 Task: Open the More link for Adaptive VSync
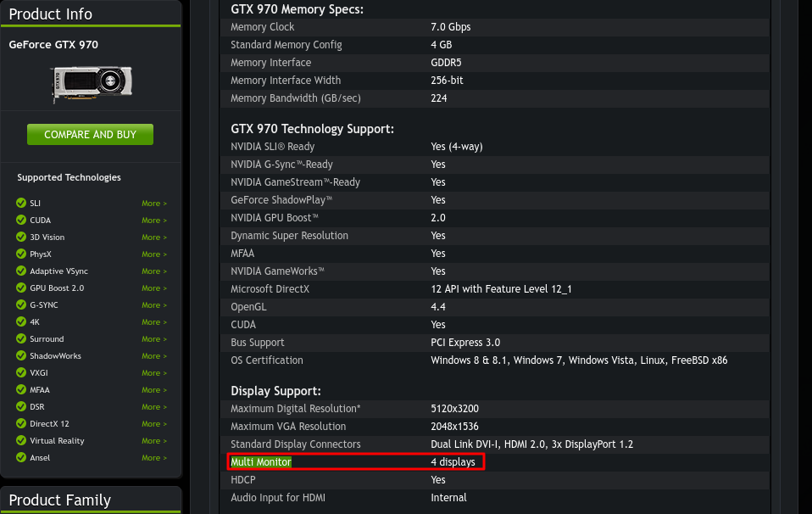click(x=154, y=271)
